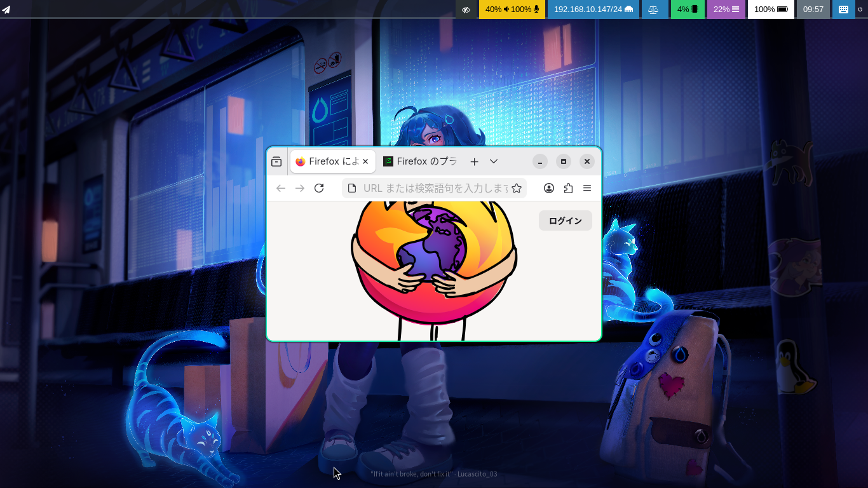This screenshot has width=868, height=488.
Task: Reload the current Firefox page
Action: tap(319, 188)
